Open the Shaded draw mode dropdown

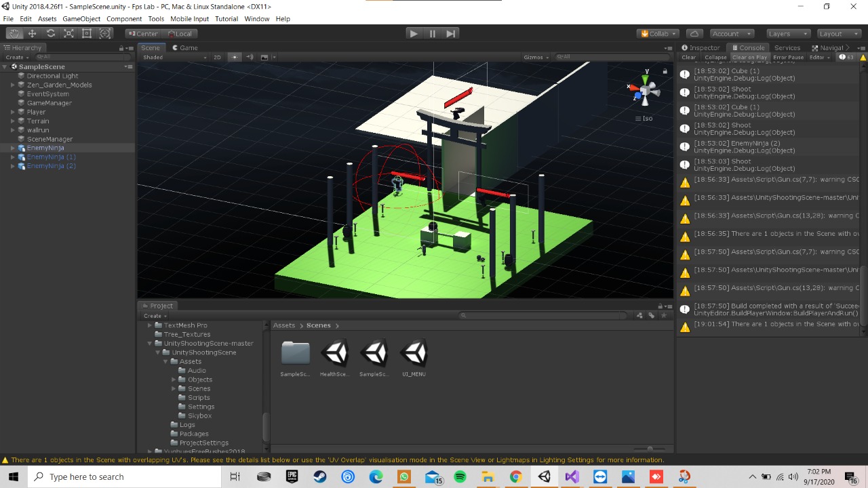pos(174,57)
